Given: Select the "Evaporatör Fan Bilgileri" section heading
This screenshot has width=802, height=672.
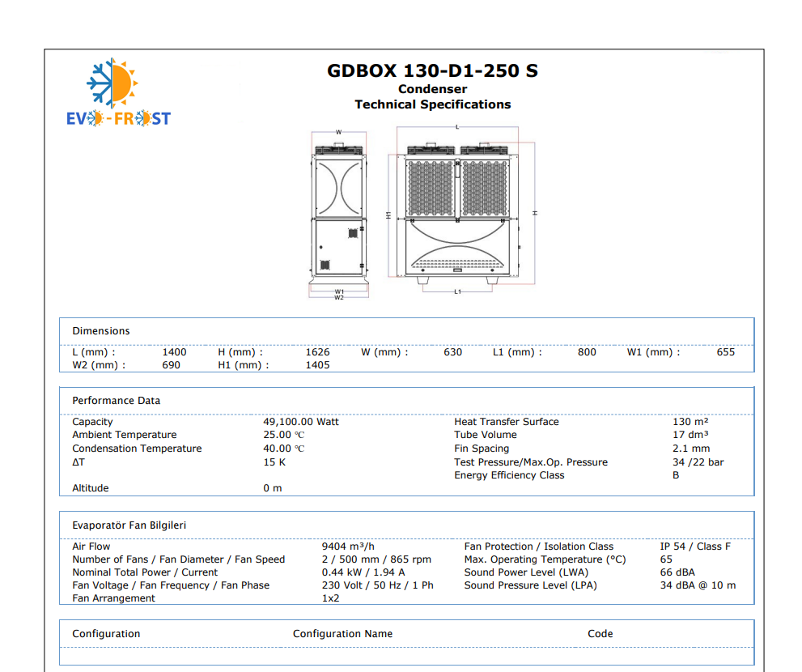Looking at the screenshot, I should (129, 525).
